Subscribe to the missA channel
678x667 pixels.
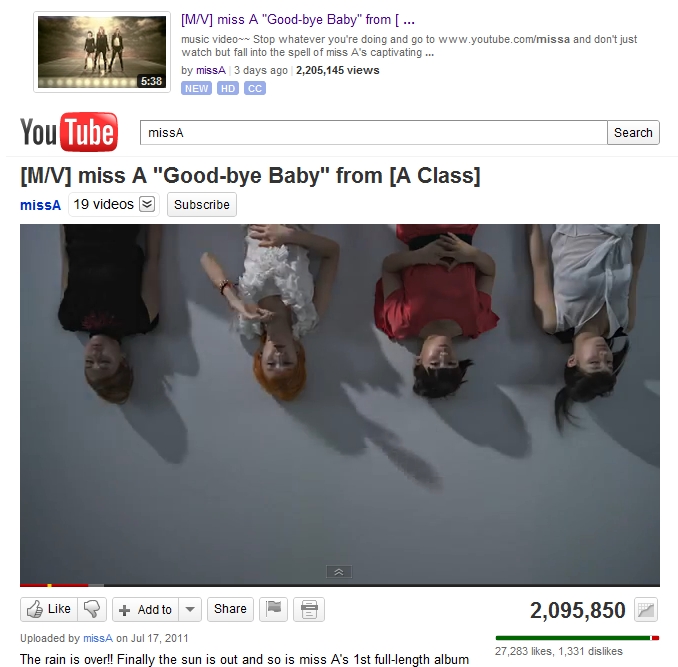pyautogui.click(x=202, y=204)
